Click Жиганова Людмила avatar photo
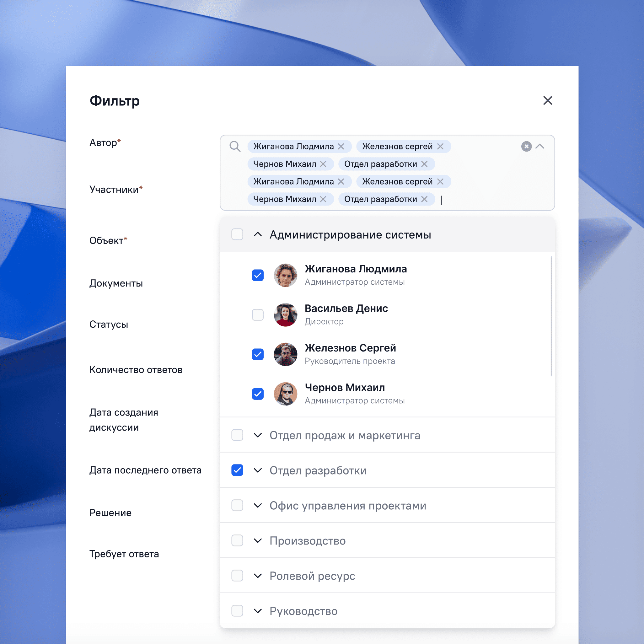Viewport: 644px width, 644px height. 286,275
